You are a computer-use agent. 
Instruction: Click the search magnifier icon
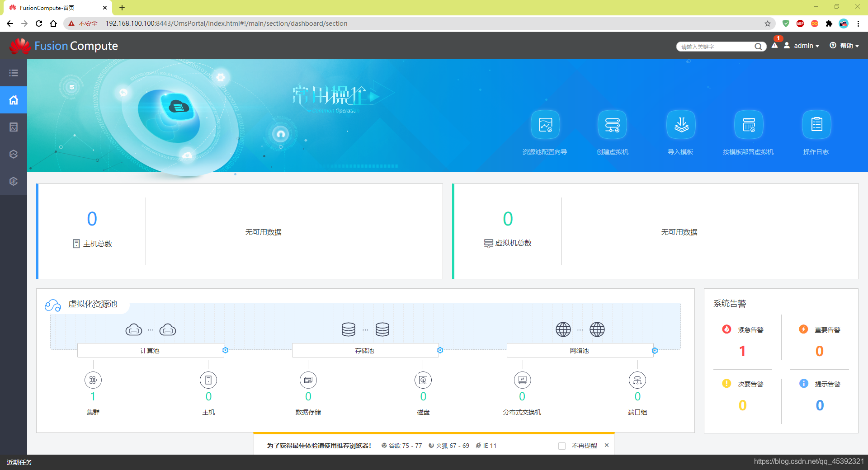[x=758, y=47]
